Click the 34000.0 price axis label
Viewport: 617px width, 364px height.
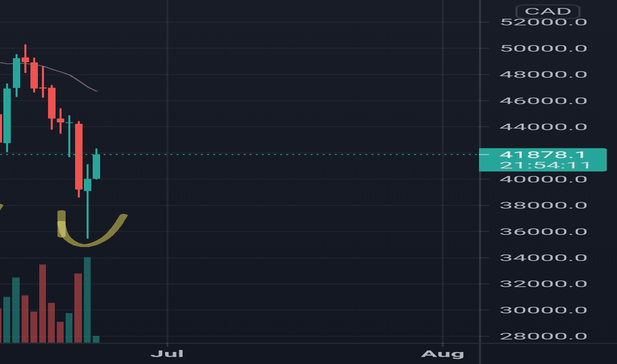[544, 257]
